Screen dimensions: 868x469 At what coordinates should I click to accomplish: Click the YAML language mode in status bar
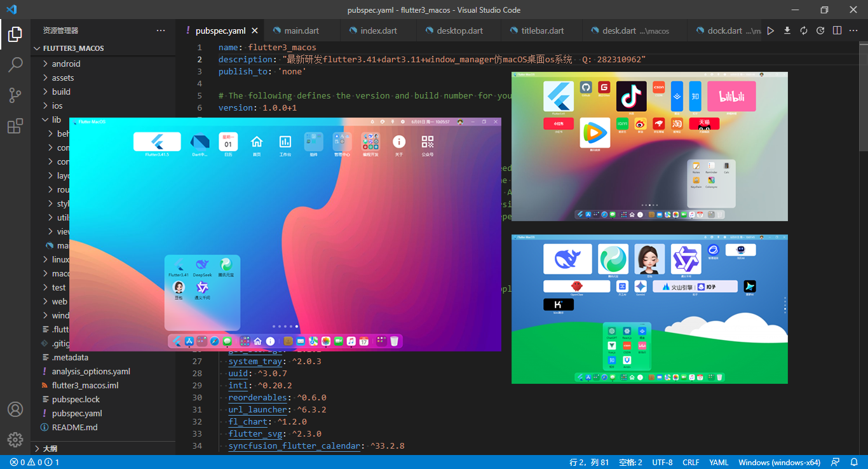coord(719,462)
